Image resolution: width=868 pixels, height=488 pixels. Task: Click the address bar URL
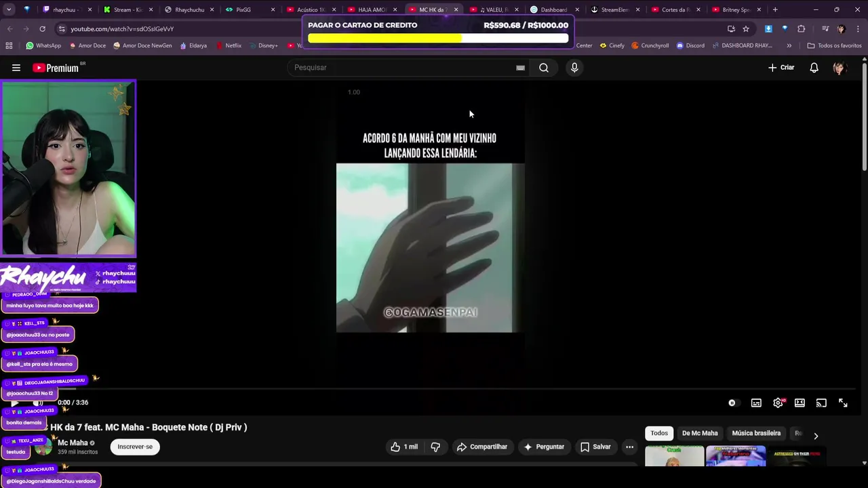[x=122, y=29]
